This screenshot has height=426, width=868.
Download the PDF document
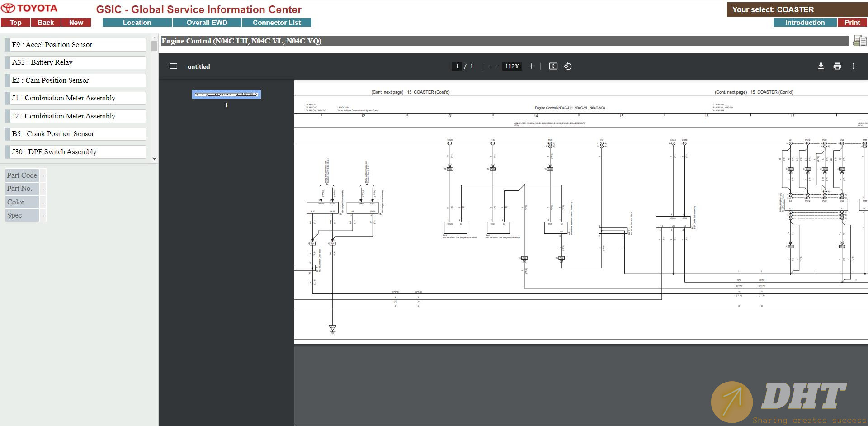tap(821, 66)
